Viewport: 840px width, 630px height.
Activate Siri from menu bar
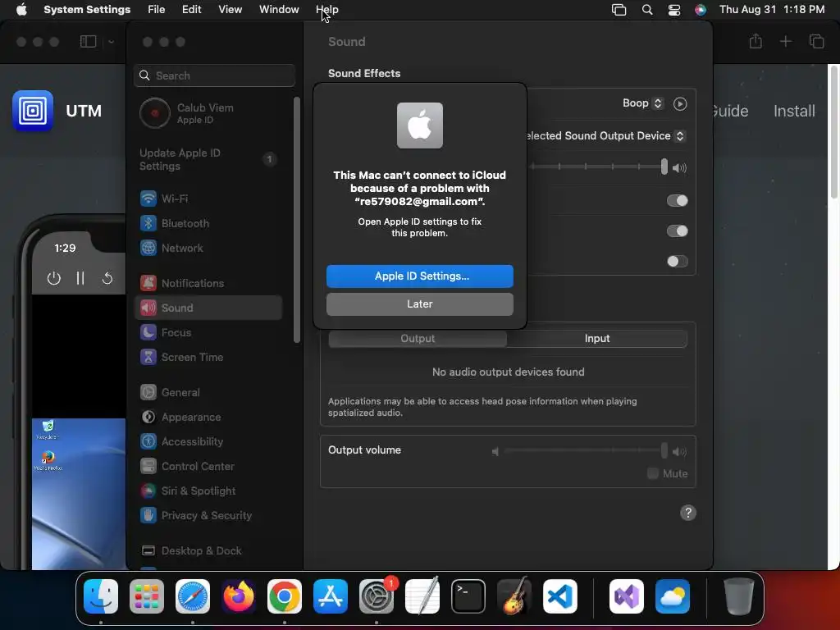click(x=701, y=10)
